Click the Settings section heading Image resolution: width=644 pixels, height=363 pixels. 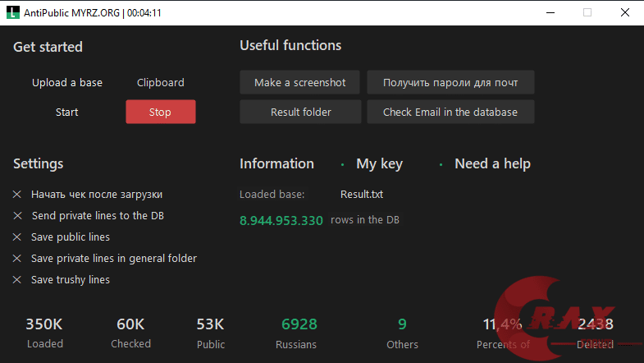39,163
